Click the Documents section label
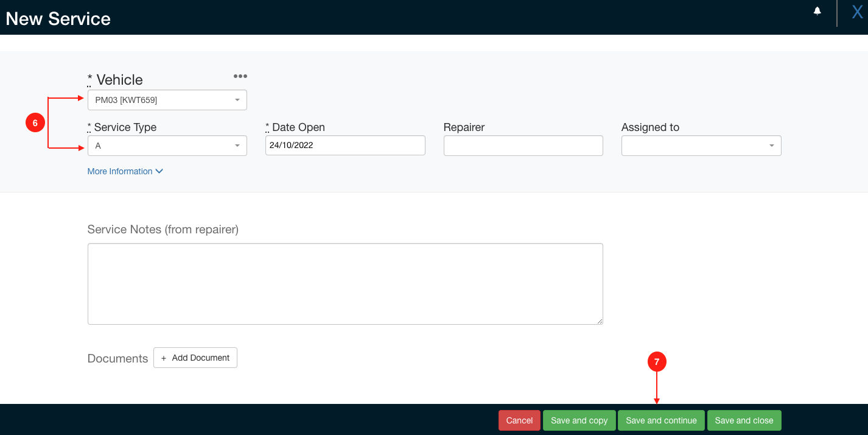Viewport: 868px width, 435px height. tap(117, 359)
